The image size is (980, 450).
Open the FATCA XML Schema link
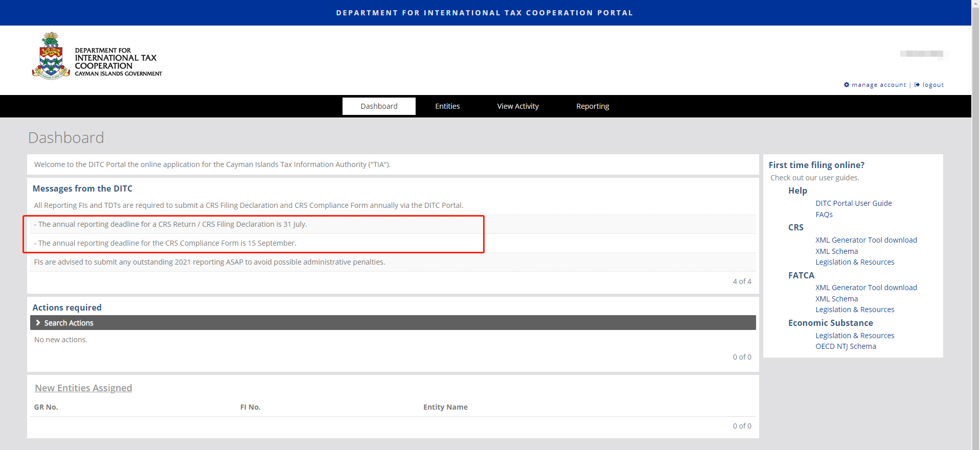(836, 299)
